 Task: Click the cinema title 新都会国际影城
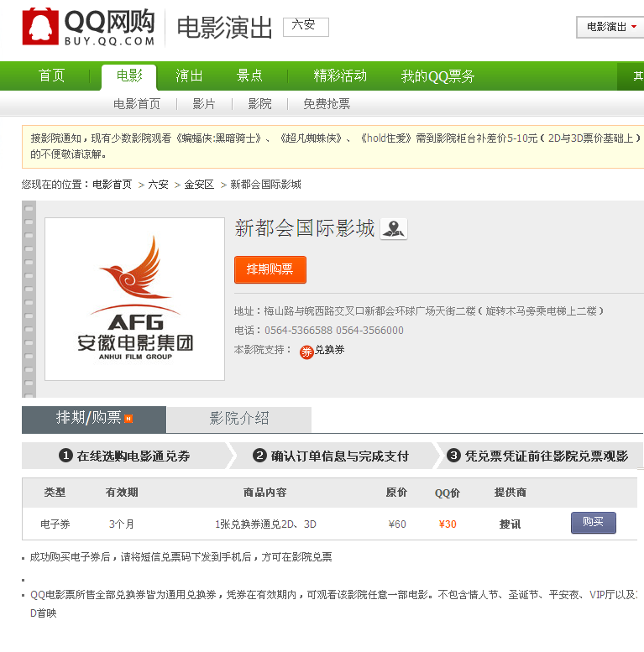[x=305, y=229]
